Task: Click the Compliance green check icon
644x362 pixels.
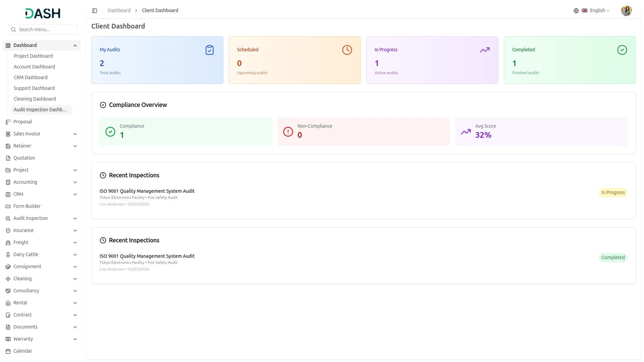Action: pyautogui.click(x=110, y=132)
